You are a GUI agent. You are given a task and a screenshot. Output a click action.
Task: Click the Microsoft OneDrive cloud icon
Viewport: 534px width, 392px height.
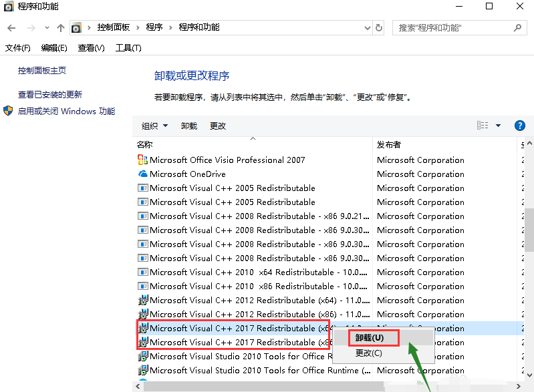(142, 174)
